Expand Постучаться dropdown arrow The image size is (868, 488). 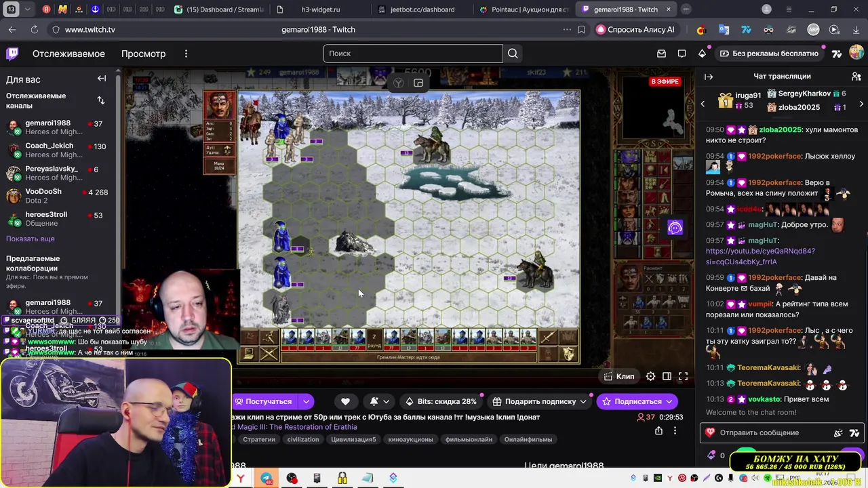(307, 401)
